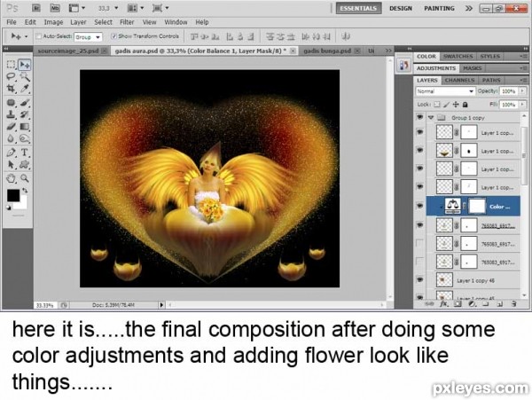Select the Blur tool

(11, 138)
